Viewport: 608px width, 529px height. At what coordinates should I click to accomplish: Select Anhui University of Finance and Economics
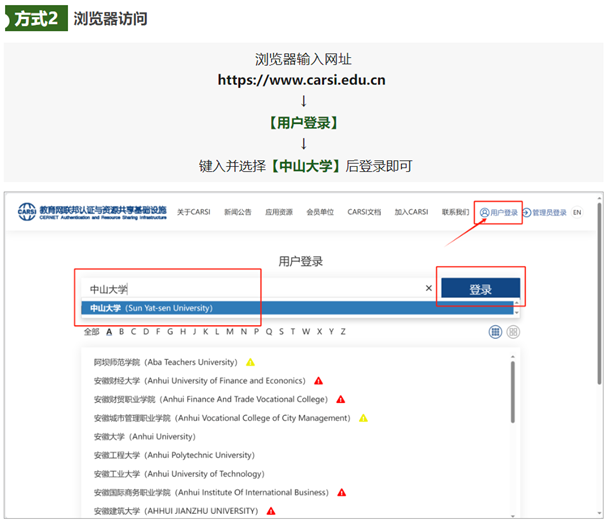click(200, 381)
